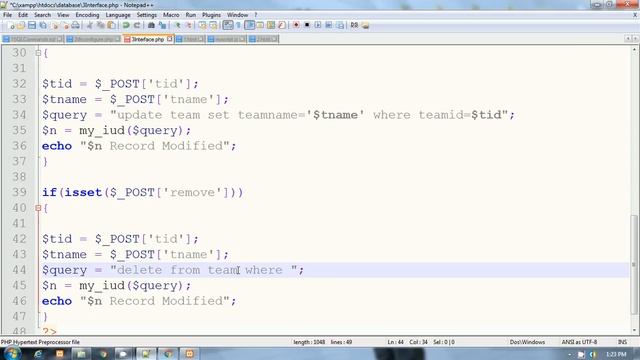Open the Plugins menu
This screenshot has width=640, height=360.
211,15
